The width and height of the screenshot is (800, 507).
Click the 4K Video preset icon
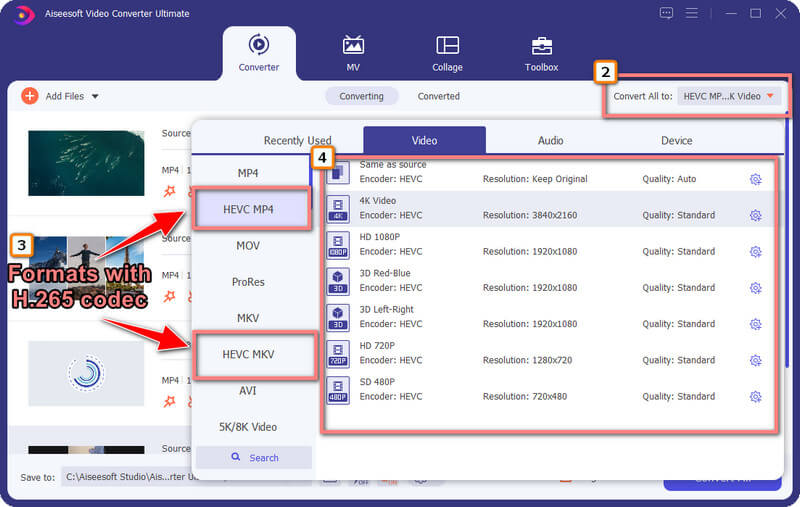[338, 209]
